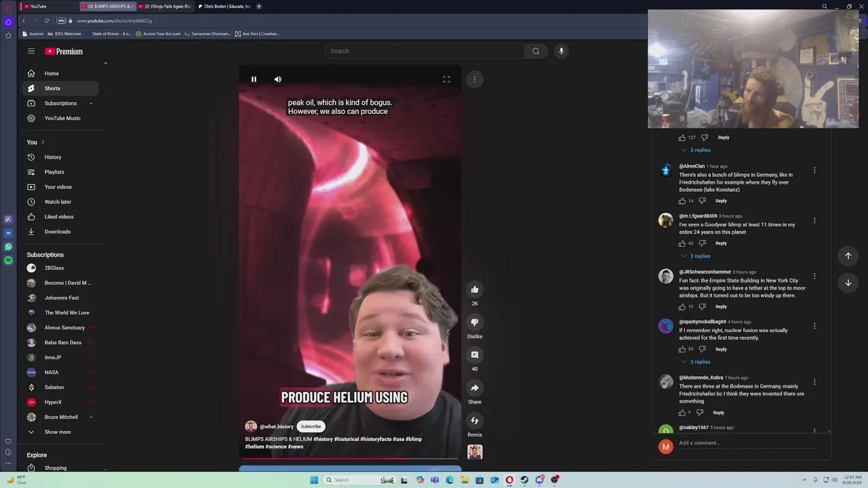This screenshot has height=488, width=868.
Task: Open options menu for @JRSchwarzenhammer comment
Action: [x=814, y=276]
